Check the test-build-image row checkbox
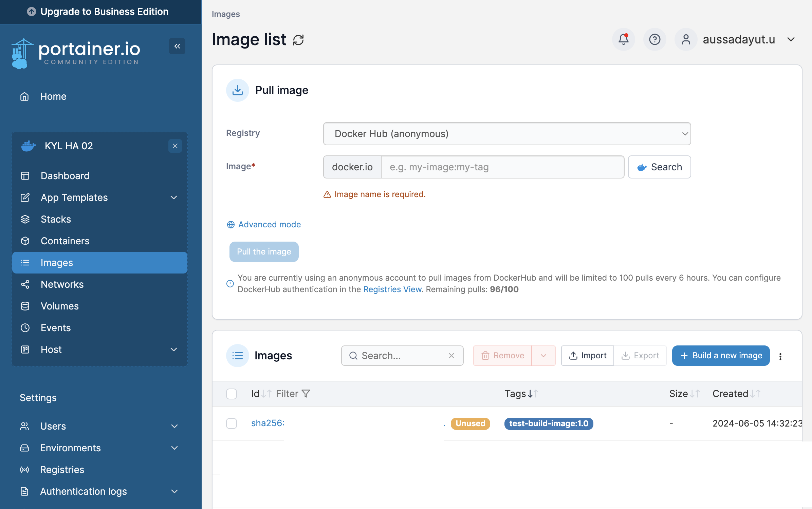Image resolution: width=812 pixels, height=509 pixels. 232,423
